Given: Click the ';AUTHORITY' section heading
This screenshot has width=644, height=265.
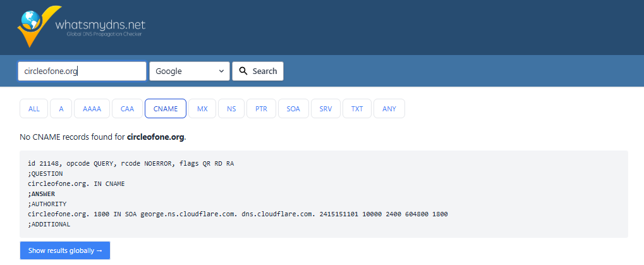Looking at the screenshot, I should [47, 204].
